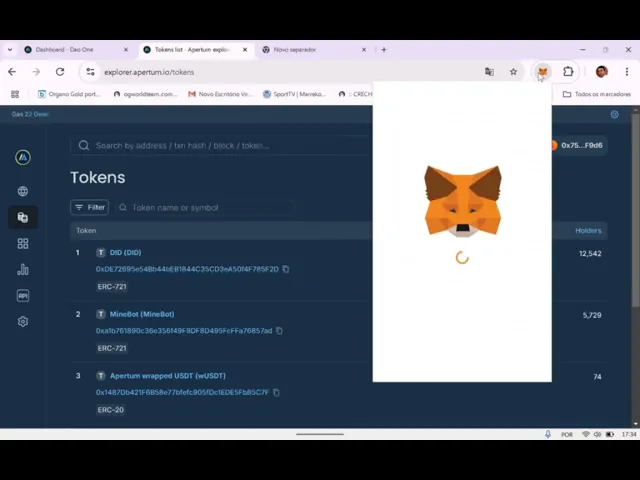Open the DID (DID) token link
The image size is (640, 480).
(125, 253)
